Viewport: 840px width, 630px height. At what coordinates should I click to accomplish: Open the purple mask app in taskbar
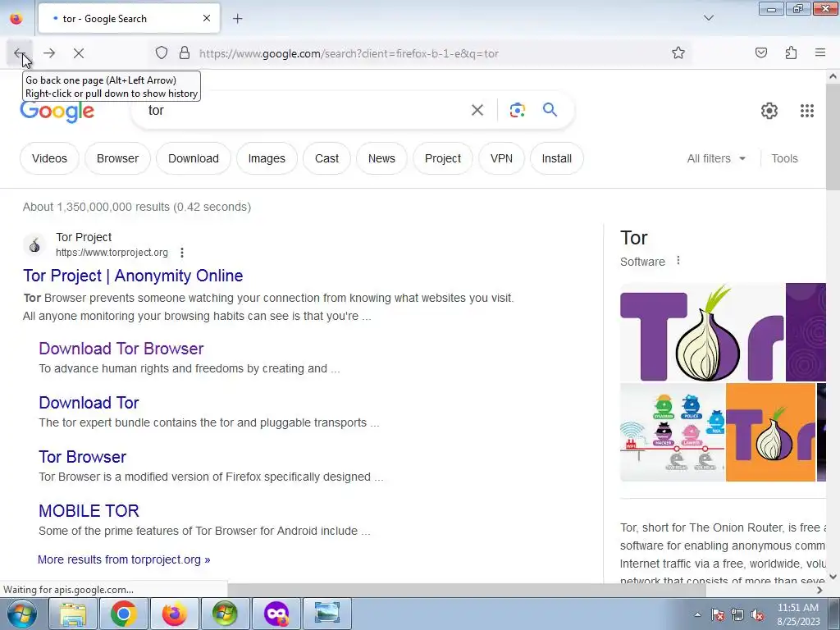click(x=276, y=614)
